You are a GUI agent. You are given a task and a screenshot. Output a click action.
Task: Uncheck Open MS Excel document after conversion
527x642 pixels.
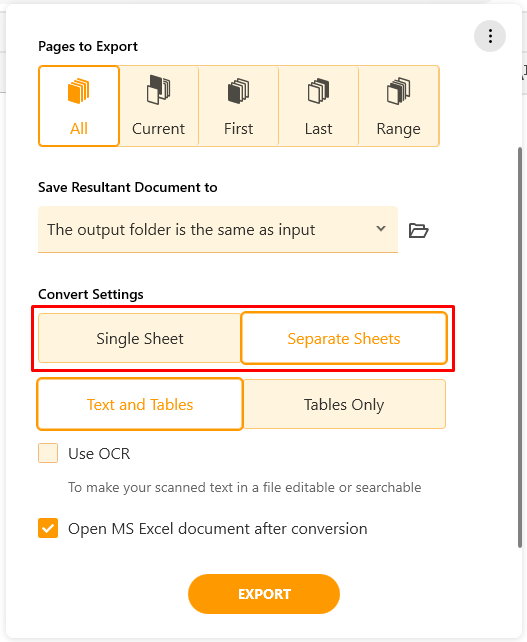click(48, 528)
